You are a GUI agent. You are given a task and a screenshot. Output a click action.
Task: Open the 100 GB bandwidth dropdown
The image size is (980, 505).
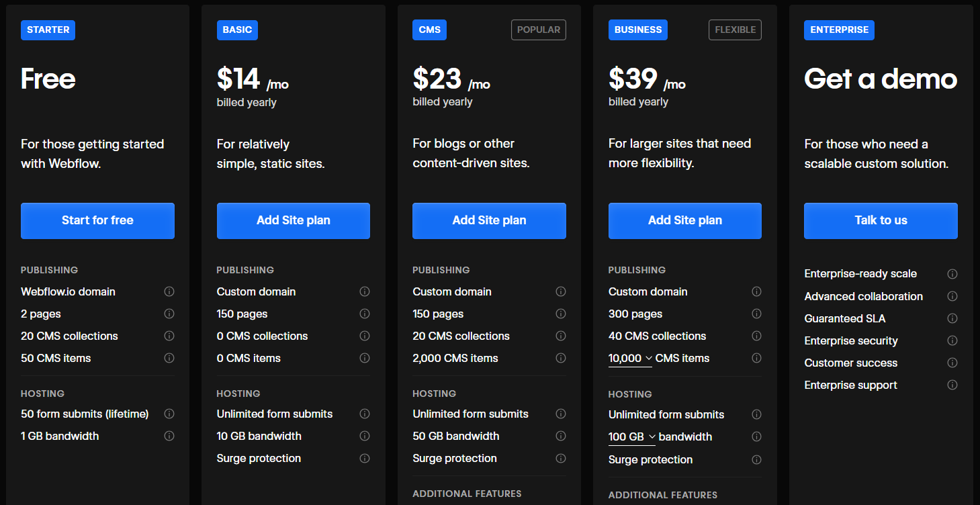click(x=632, y=437)
